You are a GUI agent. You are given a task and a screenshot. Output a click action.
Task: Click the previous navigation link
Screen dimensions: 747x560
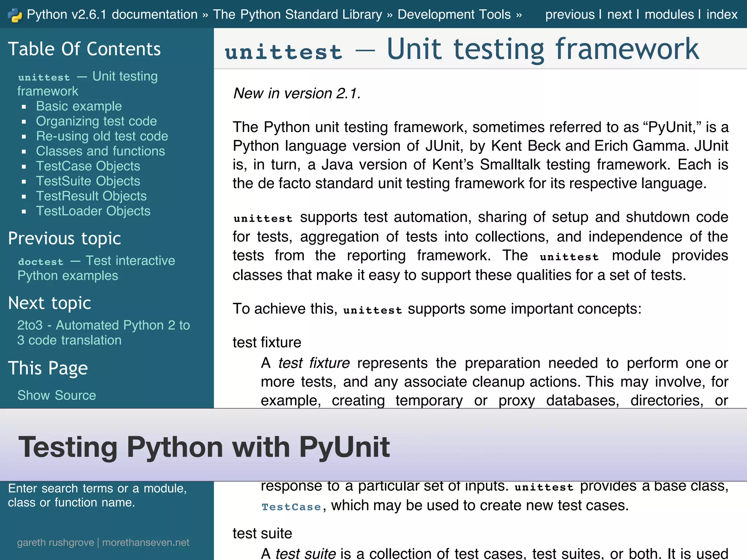tap(570, 15)
